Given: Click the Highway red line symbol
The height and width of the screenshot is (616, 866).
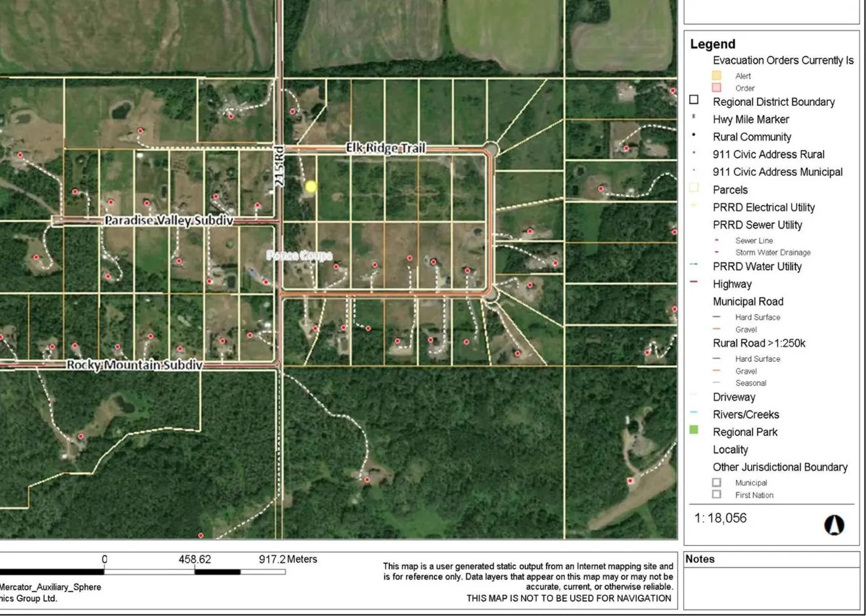Looking at the screenshot, I should click(694, 282).
